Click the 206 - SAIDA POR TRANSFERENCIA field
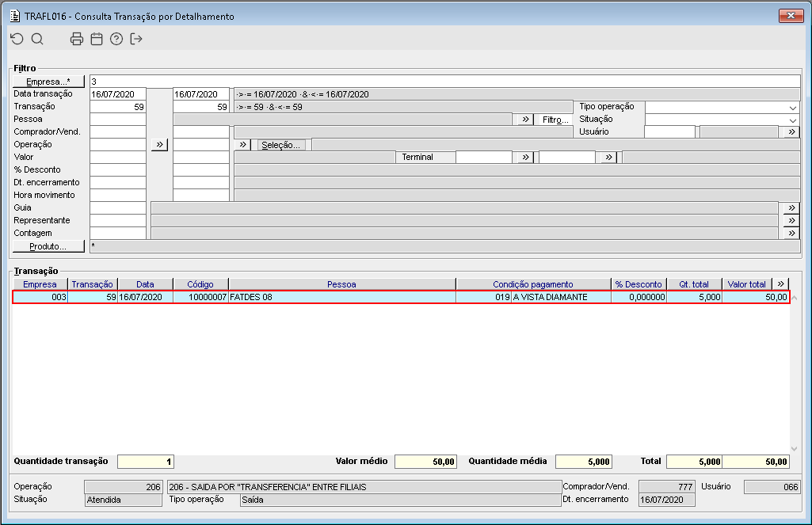812x525 pixels. pos(364,487)
